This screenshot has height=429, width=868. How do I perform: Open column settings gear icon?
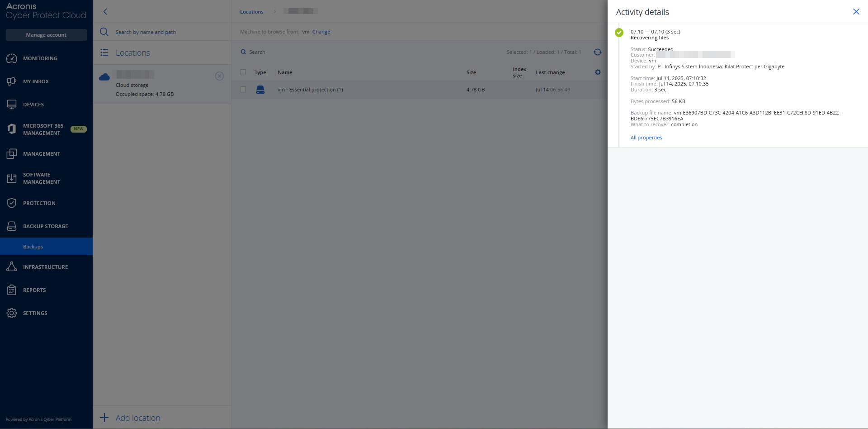(x=598, y=72)
